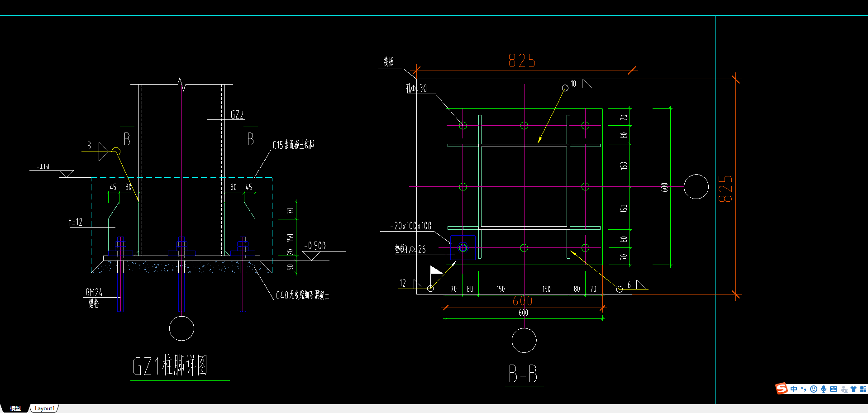Select the 8M24 anchor bolt label
868x413 pixels.
[94, 293]
